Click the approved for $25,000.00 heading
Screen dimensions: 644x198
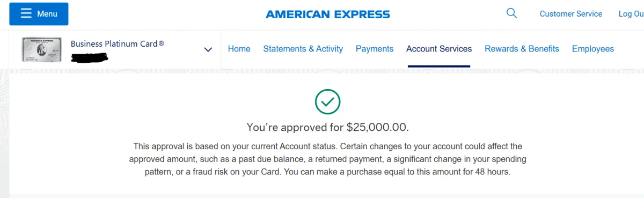click(327, 127)
